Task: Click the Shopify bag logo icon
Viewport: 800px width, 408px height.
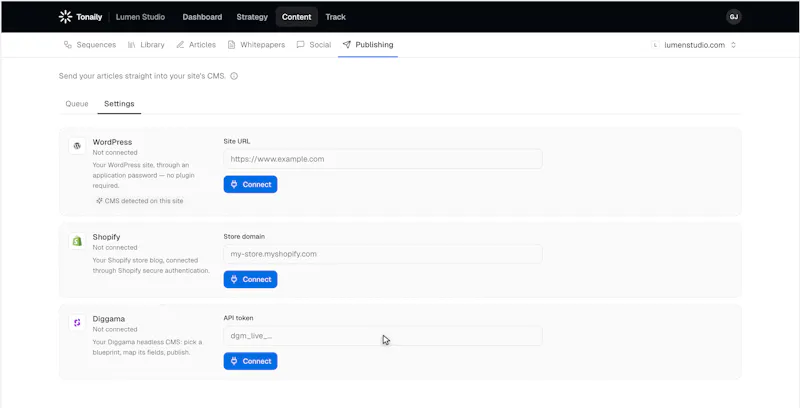Action: pos(77,241)
